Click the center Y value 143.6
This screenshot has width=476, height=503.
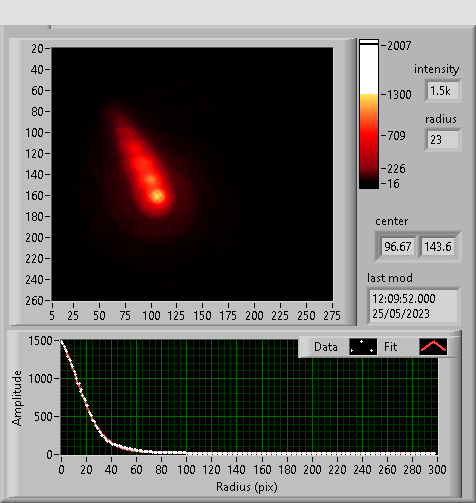pyautogui.click(x=438, y=247)
